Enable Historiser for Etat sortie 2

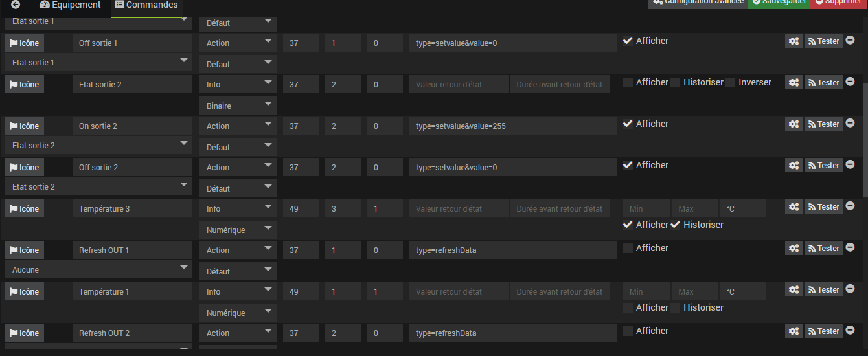(x=676, y=83)
